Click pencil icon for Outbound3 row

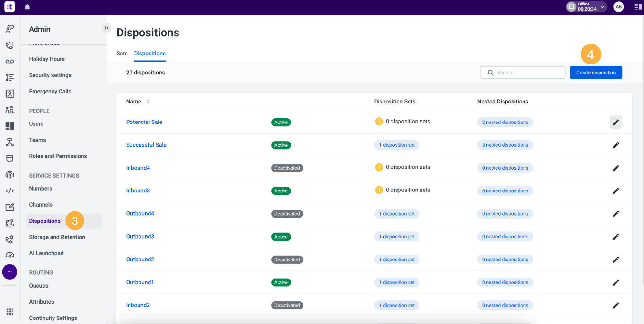[616, 237]
